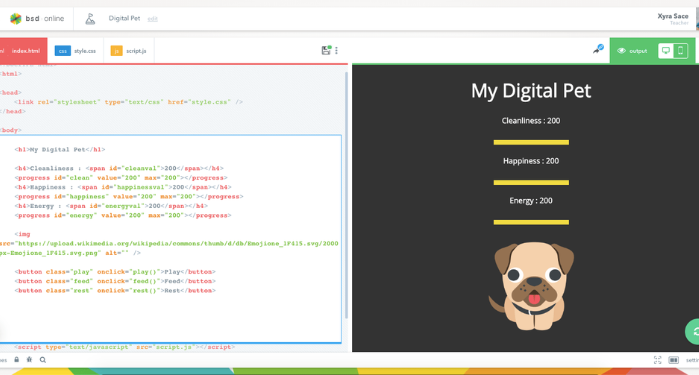This screenshot has width=699, height=375.
Task: Click the orange js file badge
Action: tap(116, 51)
